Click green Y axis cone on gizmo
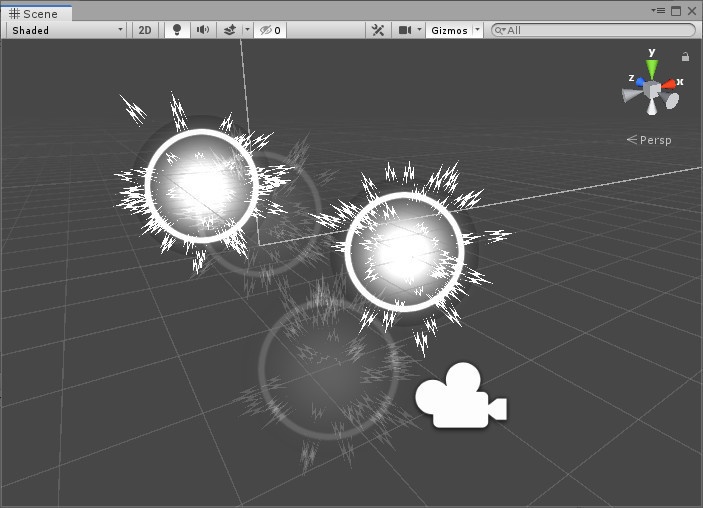The width and height of the screenshot is (703, 508). point(652,69)
